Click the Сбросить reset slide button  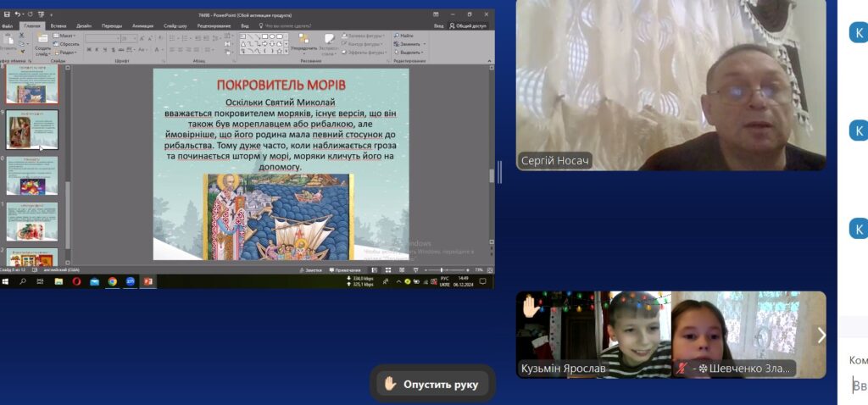pyautogui.click(x=66, y=44)
